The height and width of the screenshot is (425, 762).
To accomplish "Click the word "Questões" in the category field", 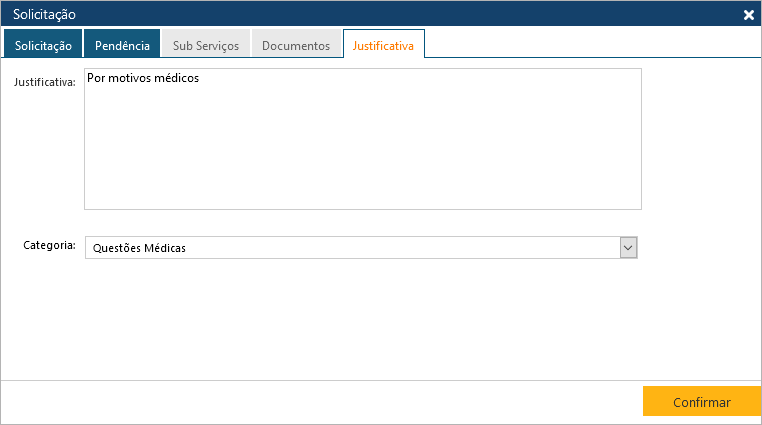I will 113,248.
